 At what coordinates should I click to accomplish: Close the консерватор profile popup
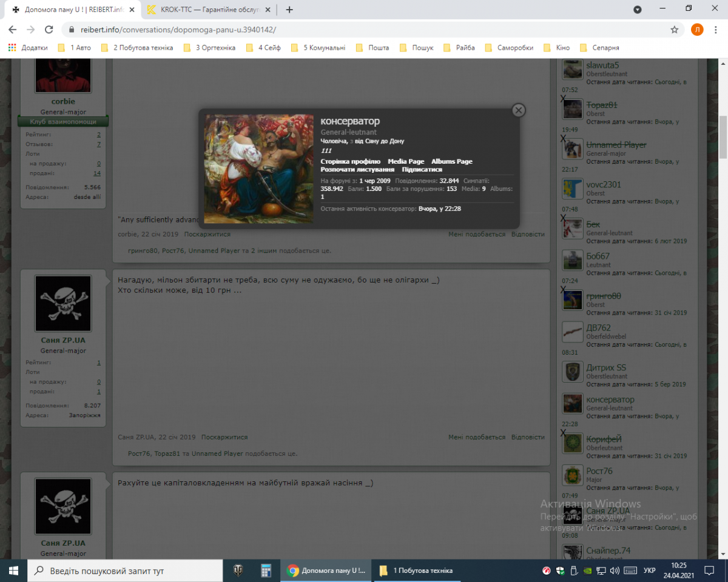[x=518, y=110]
